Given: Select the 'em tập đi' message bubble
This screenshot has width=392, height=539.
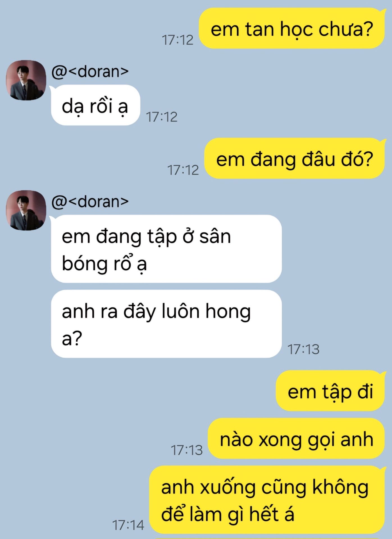Looking at the screenshot, I should [330, 391].
